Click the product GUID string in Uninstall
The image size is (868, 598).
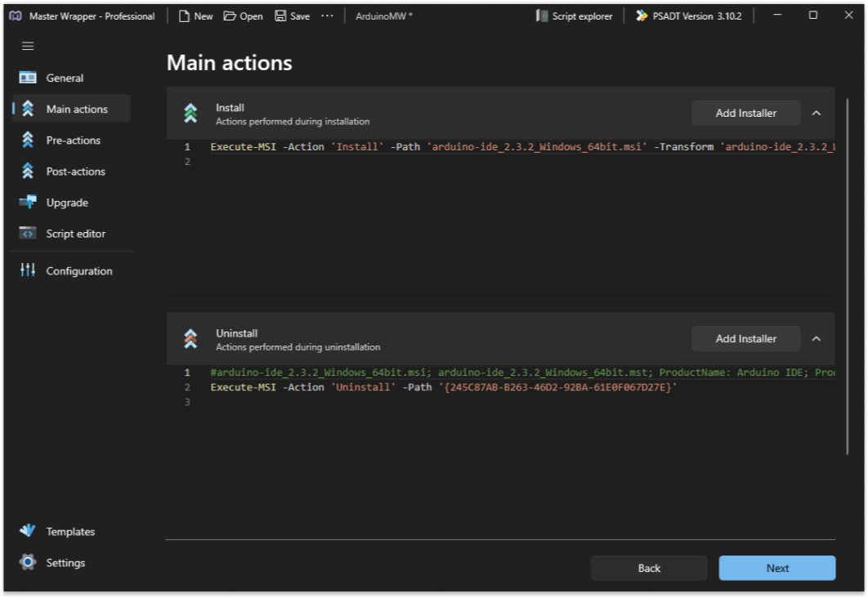557,387
